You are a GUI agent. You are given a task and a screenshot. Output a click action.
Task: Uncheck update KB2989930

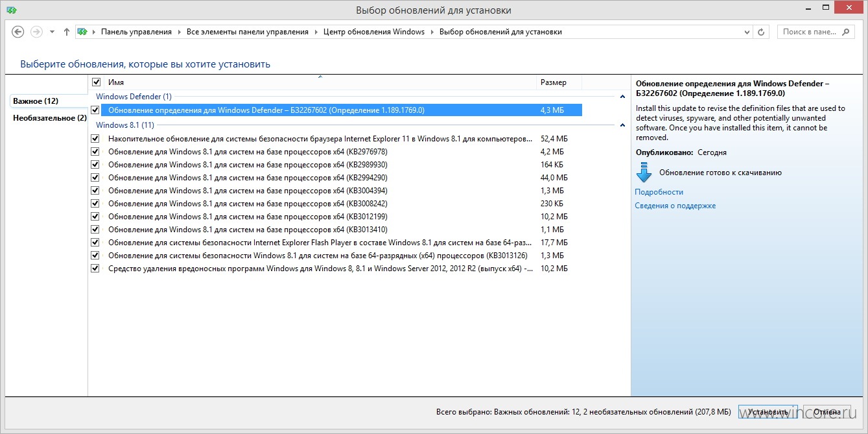95,165
